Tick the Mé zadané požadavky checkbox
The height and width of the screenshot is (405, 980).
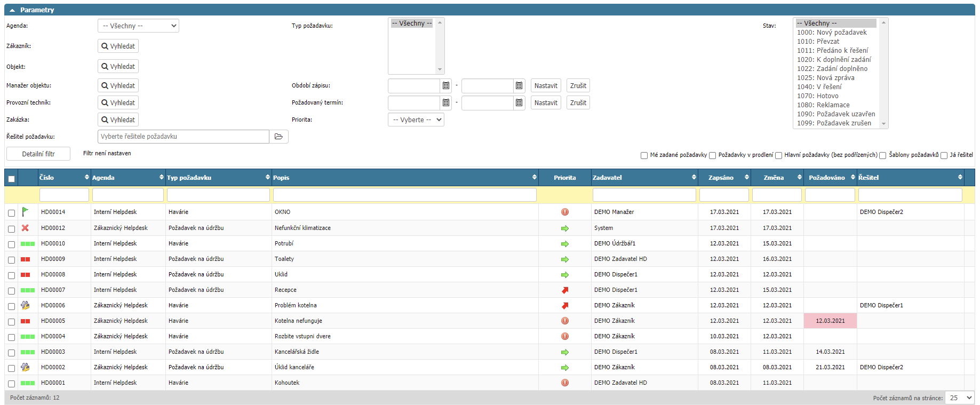[644, 155]
